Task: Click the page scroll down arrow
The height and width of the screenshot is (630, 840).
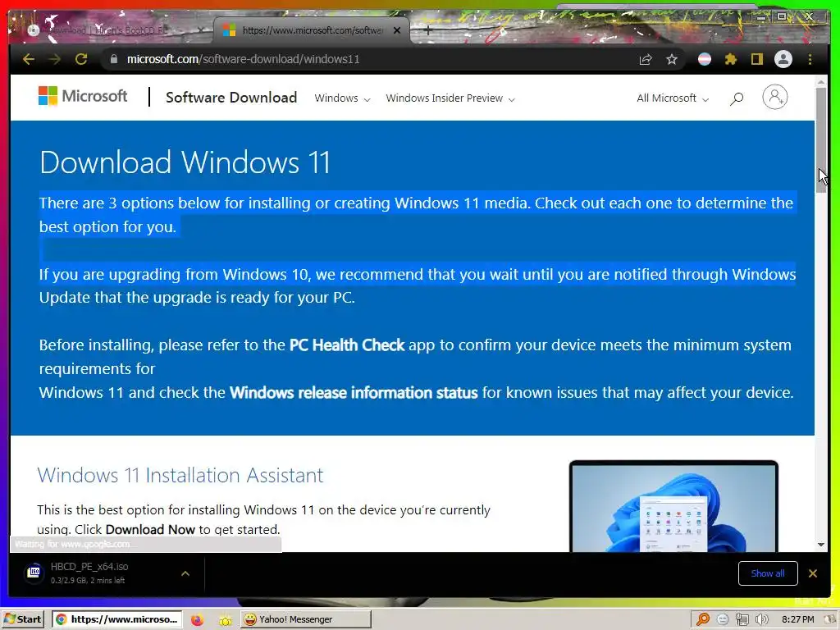Action: 820,545
